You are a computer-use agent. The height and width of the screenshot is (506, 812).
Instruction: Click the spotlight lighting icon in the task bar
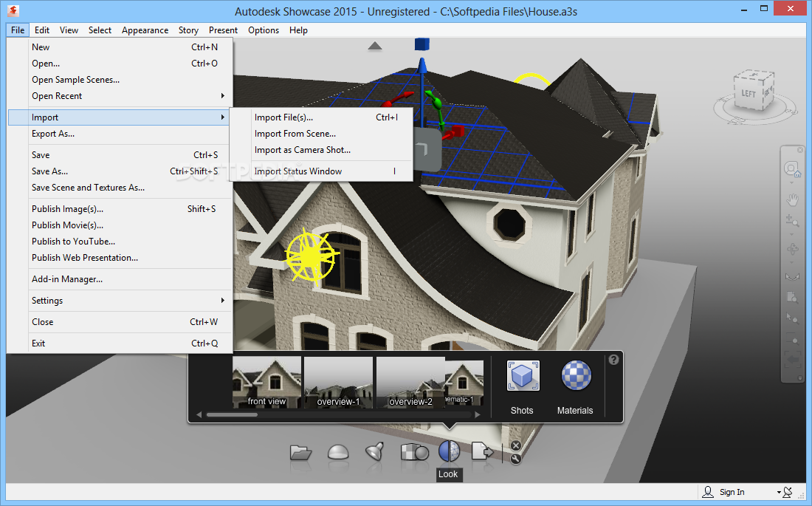374,451
